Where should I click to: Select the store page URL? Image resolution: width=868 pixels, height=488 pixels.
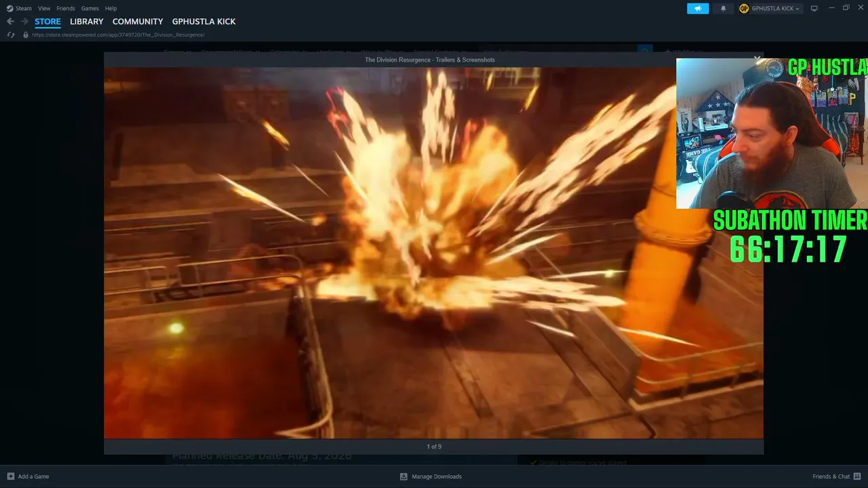coord(118,35)
